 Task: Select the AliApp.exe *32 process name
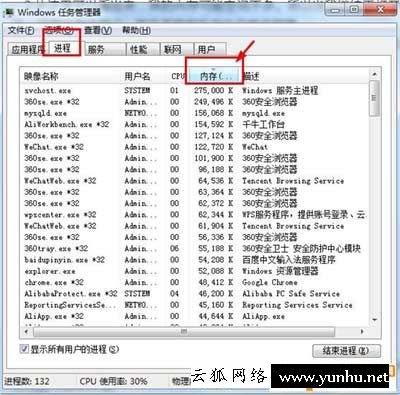(54, 316)
